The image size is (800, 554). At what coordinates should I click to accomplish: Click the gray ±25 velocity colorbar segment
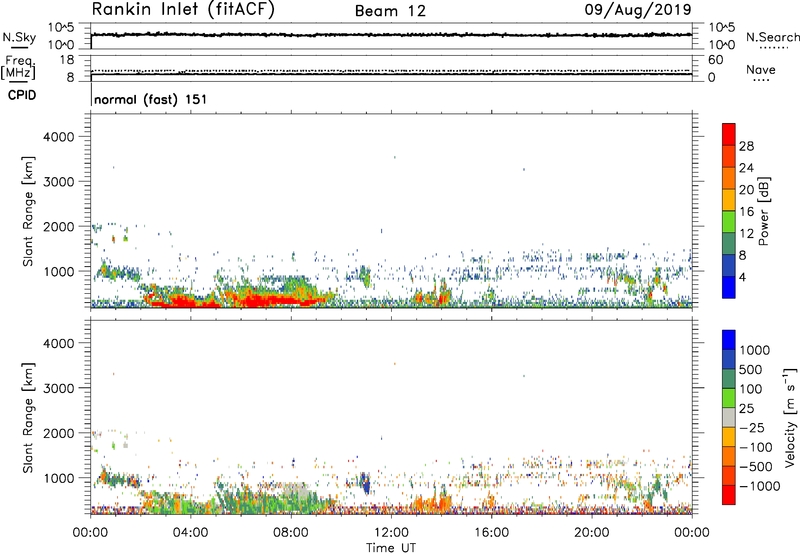tap(729, 418)
